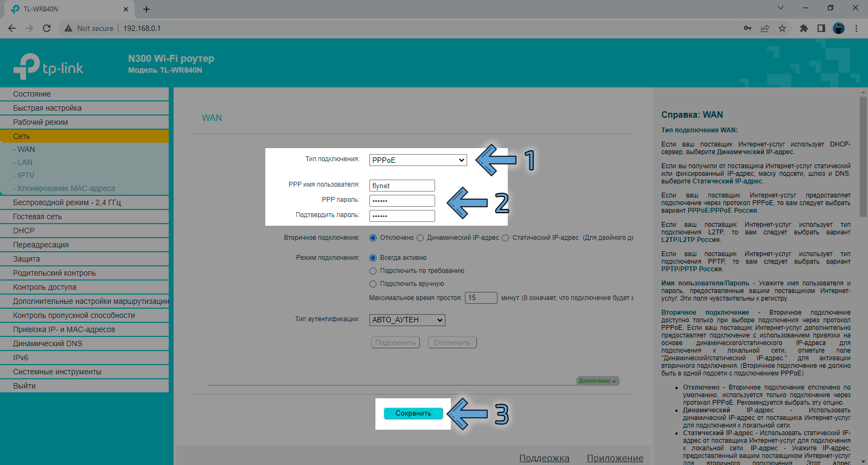Open the Chrome profile avatar

839,28
